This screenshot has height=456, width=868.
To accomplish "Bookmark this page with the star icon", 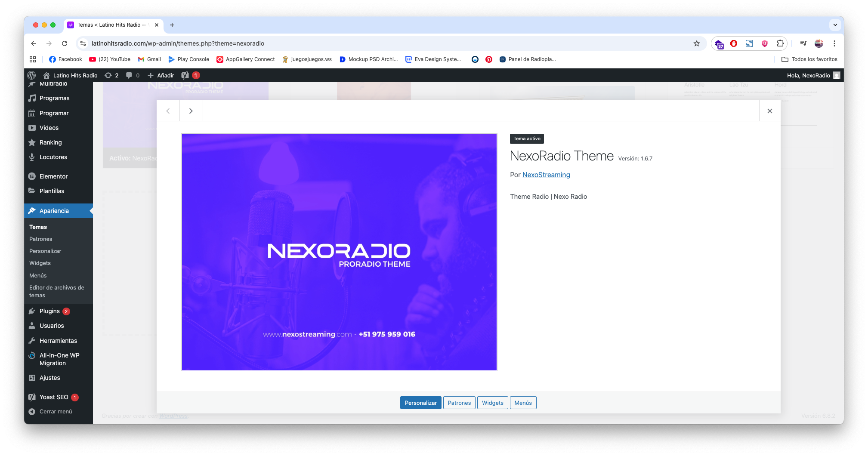I will coord(696,43).
